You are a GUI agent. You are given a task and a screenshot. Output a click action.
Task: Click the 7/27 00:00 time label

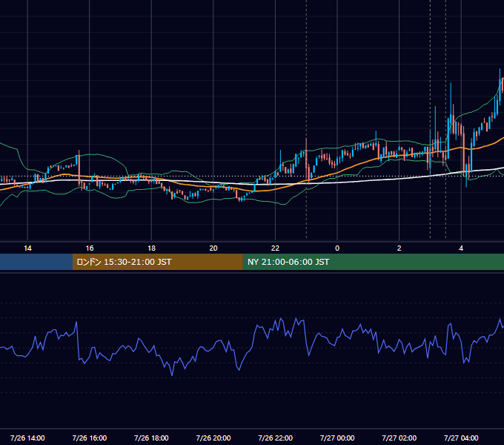tap(337, 438)
